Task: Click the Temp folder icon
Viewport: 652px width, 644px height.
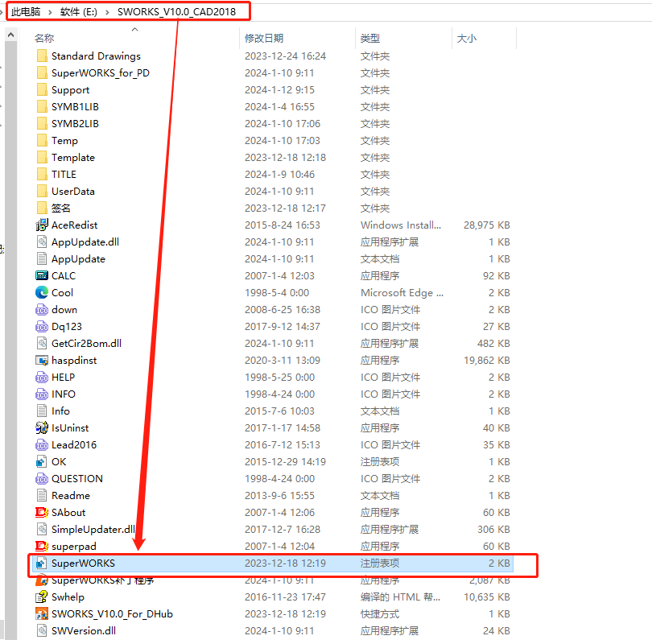Action: pos(42,141)
